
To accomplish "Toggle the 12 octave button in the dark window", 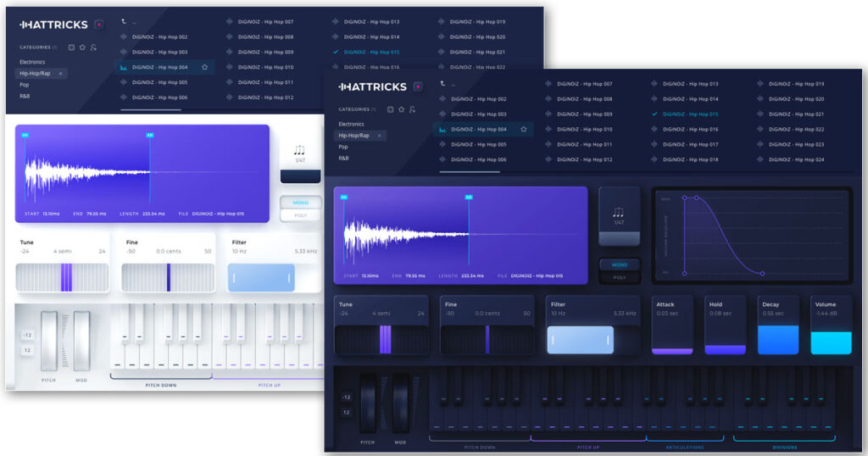I will coord(346,412).
